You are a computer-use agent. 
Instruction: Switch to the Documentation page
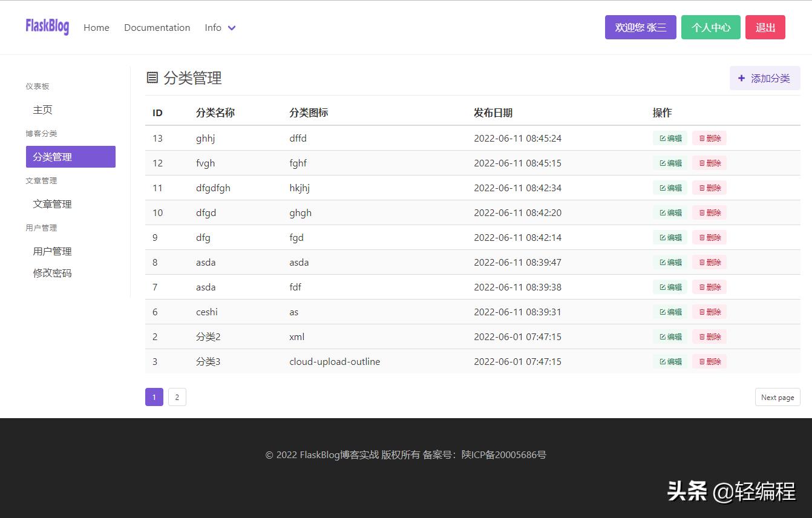157,27
